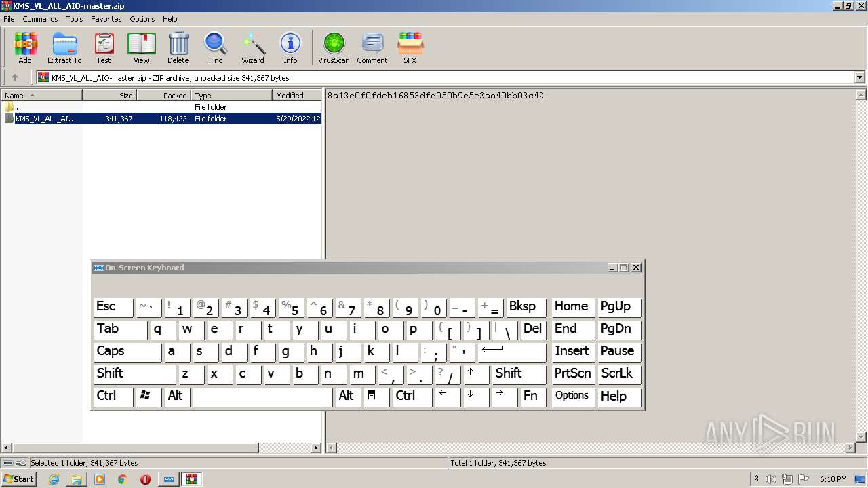Viewport: 868px width, 488px height.
Task: Click the Extract To toolbar icon
Action: coord(64,47)
